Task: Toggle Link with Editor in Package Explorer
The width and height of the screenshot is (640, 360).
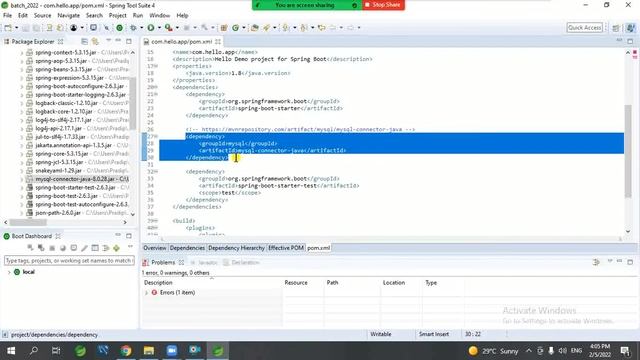Action: click(x=95, y=42)
